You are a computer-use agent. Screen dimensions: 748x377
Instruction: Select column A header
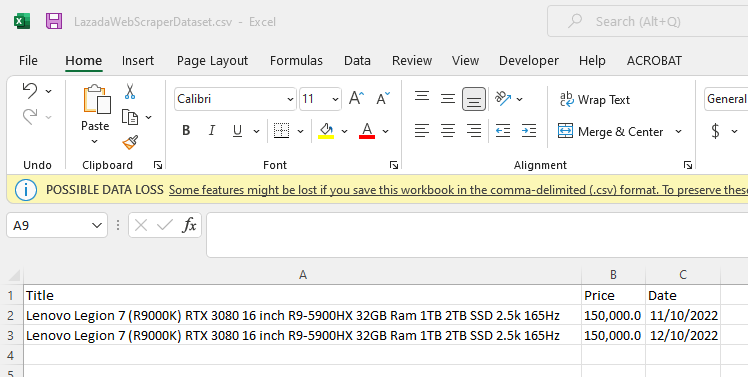point(302,275)
